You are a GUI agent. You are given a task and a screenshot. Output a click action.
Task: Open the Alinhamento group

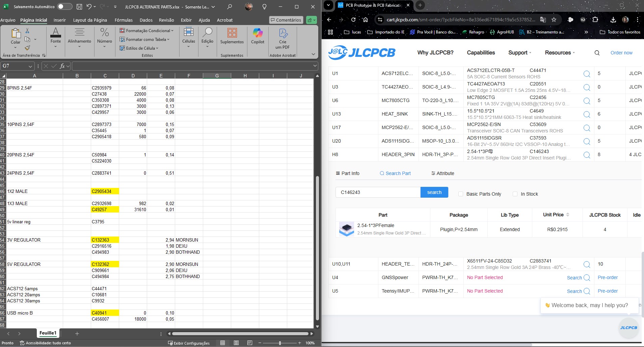(79, 38)
